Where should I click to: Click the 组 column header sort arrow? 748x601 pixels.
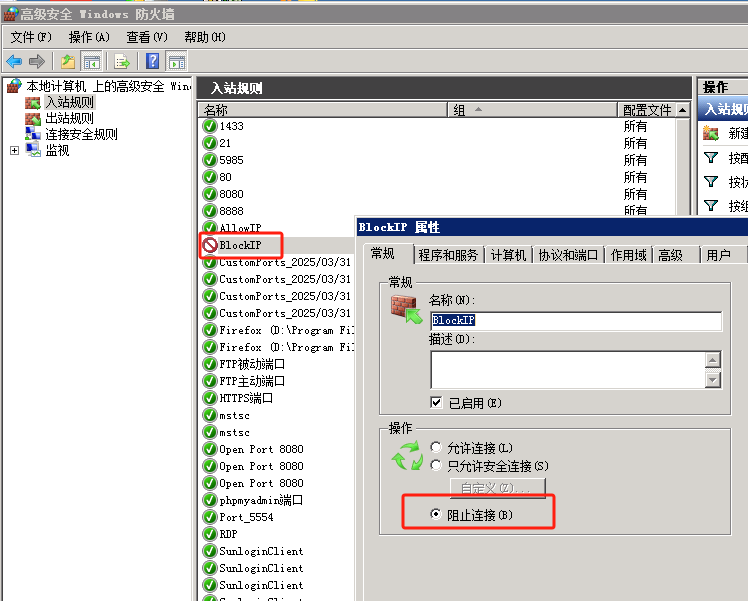pyautogui.click(x=478, y=110)
